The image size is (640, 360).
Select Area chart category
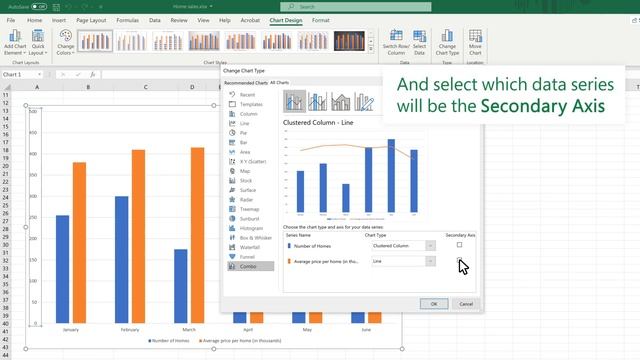(245, 152)
